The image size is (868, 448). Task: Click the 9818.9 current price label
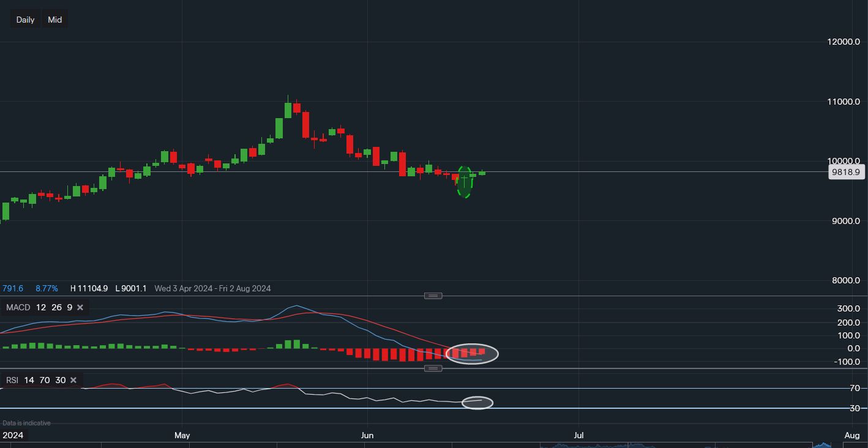[846, 173]
